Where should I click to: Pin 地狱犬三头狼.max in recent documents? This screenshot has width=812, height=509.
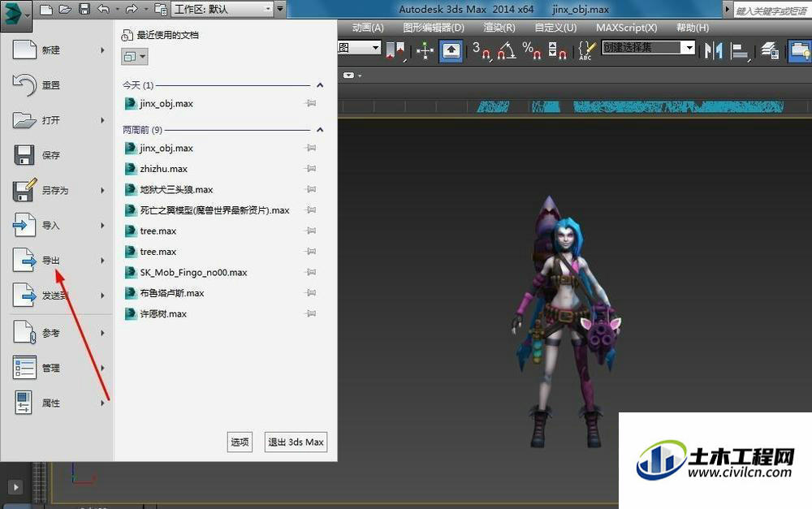coord(311,189)
